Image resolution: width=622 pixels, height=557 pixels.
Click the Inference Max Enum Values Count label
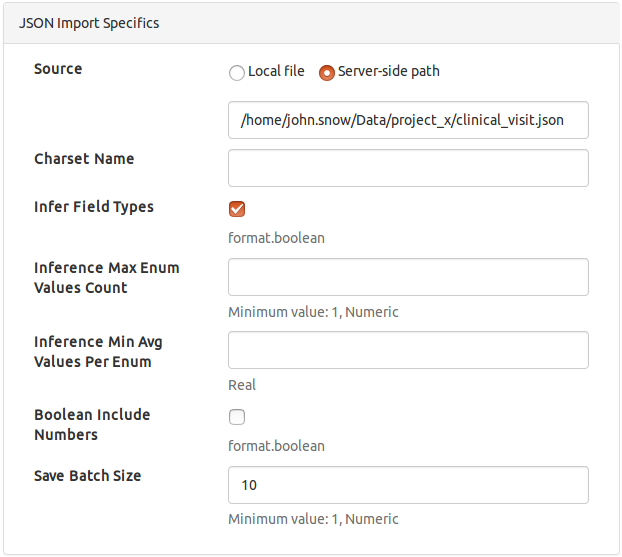pyautogui.click(x=106, y=278)
